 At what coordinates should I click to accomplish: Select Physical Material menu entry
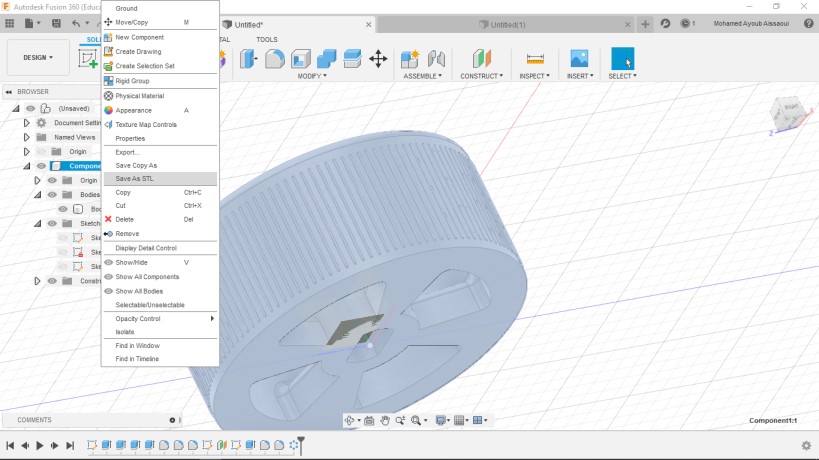point(160,96)
